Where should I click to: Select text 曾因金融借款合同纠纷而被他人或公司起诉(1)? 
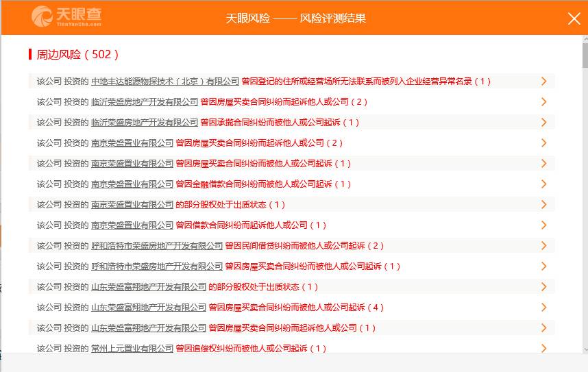[x=263, y=184]
